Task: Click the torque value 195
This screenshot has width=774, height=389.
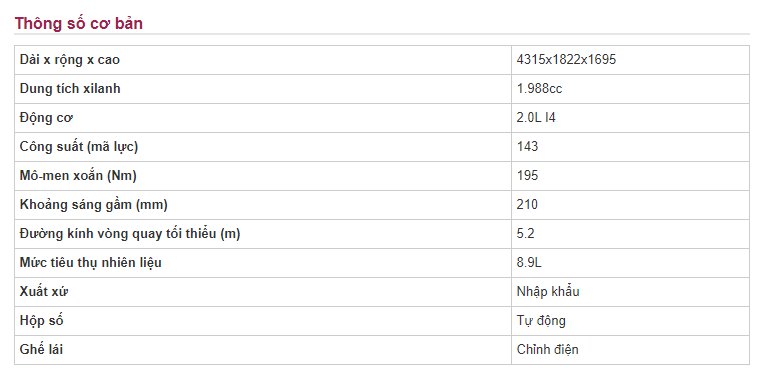Action: [527, 176]
